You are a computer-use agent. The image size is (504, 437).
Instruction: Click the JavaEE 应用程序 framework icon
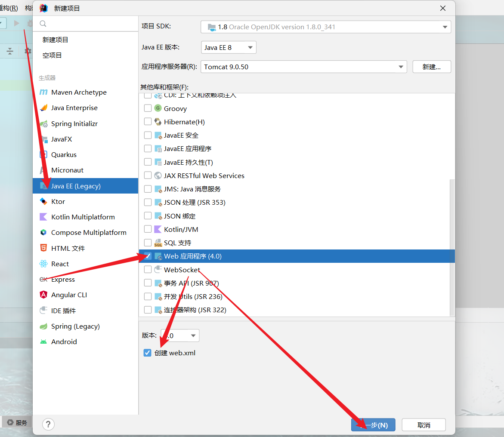click(158, 149)
